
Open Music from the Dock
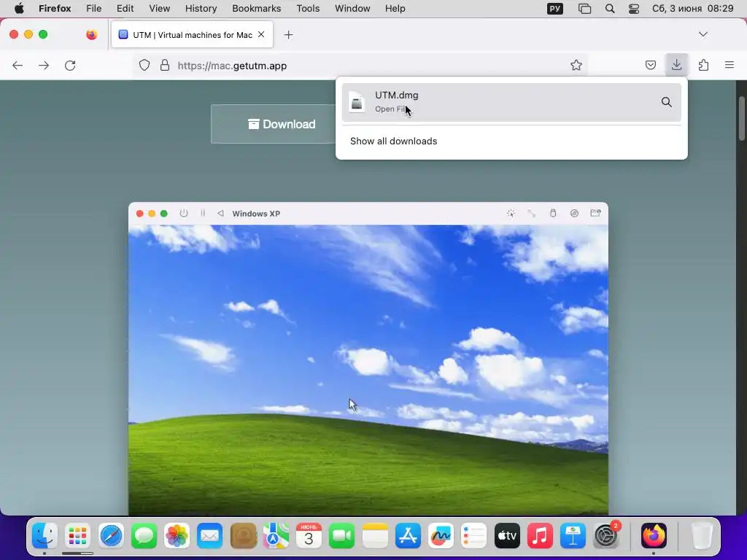540,537
